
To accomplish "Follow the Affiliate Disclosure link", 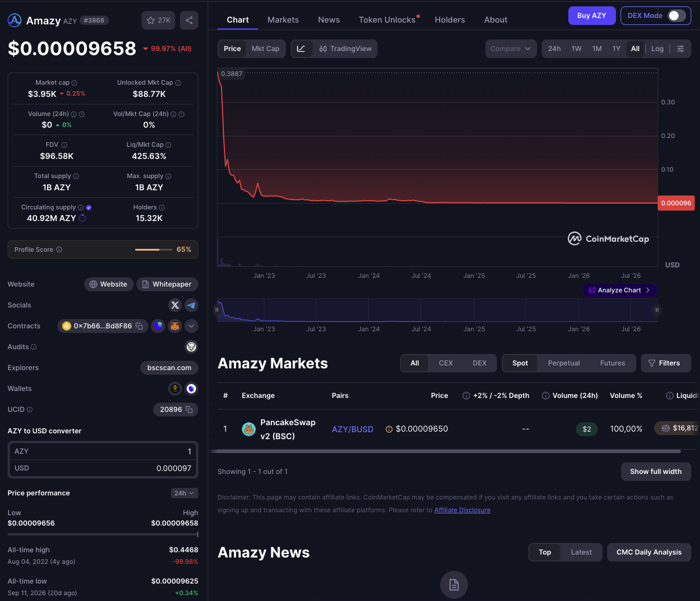I will coord(462,510).
